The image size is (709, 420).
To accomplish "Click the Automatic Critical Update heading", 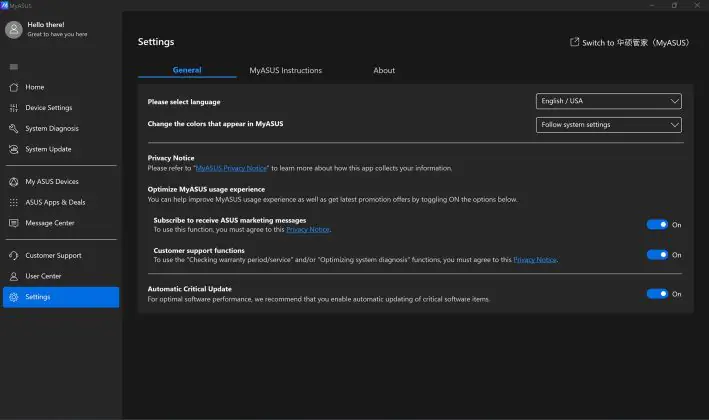I will 189,289.
